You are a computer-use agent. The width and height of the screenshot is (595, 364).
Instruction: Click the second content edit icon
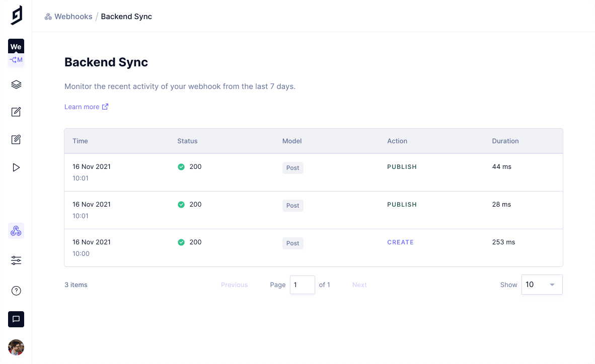(x=16, y=139)
